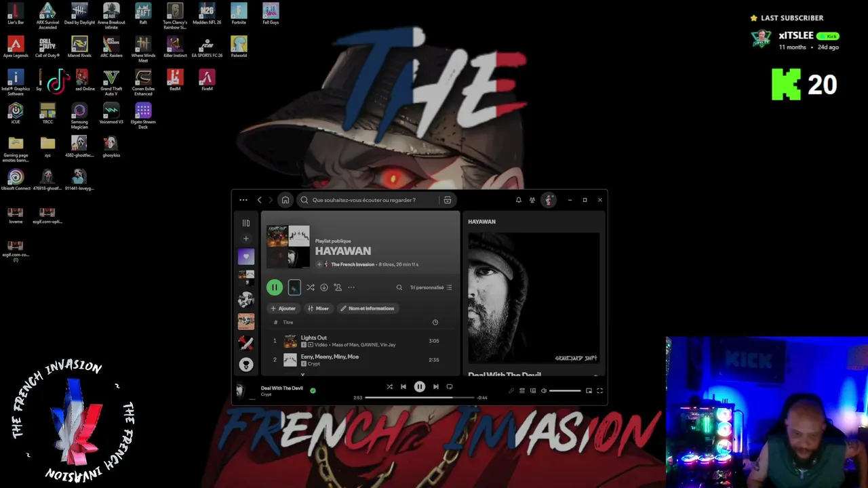
Task: Open The French Invasion profile link
Action: [353, 264]
